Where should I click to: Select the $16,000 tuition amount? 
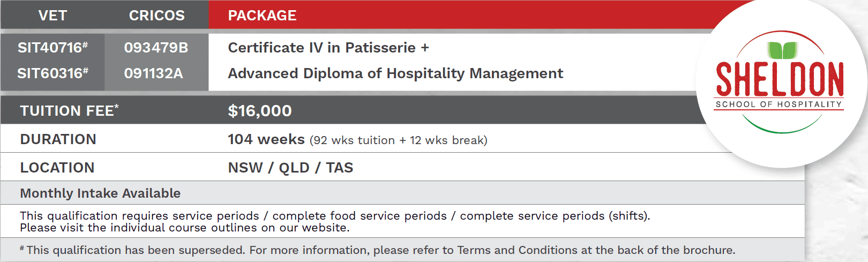coord(260,111)
